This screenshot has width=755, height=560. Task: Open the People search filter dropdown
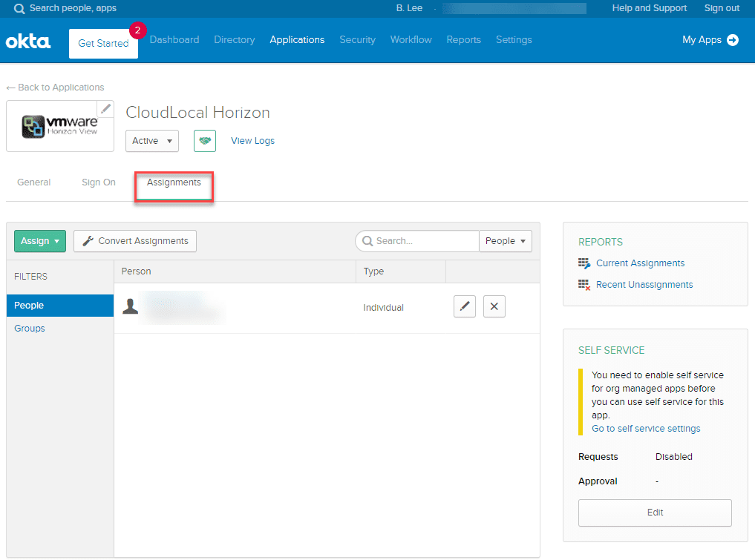coord(506,241)
